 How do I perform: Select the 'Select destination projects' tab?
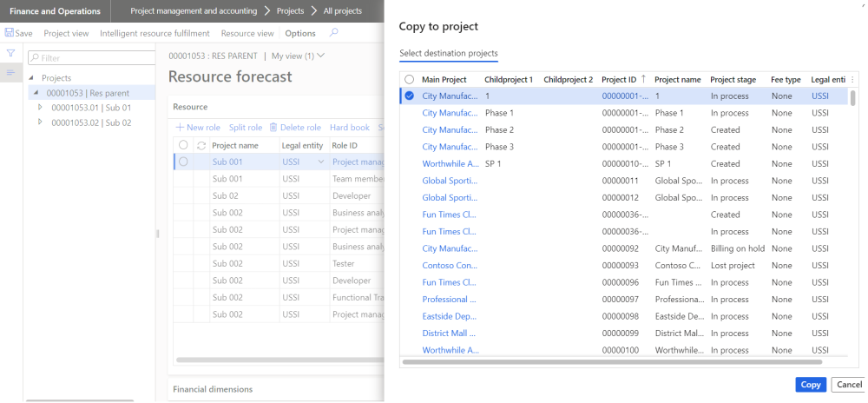(449, 54)
